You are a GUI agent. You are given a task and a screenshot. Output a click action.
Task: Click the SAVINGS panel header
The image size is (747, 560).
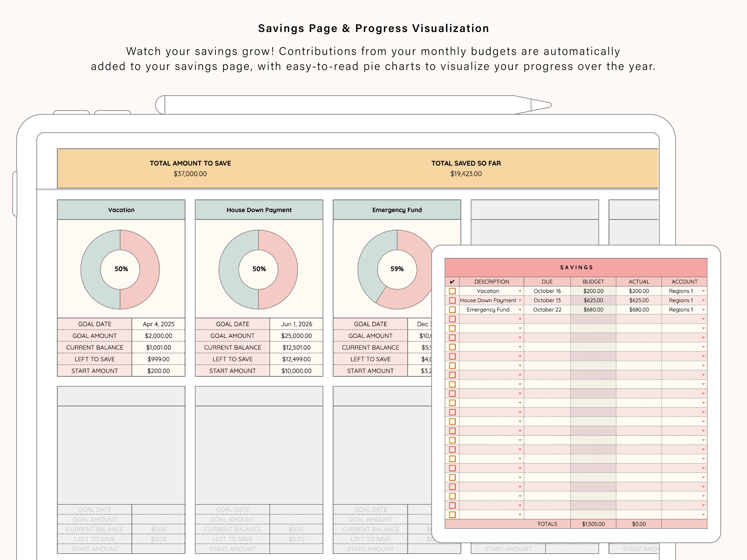pyautogui.click(x=576, y=267)
